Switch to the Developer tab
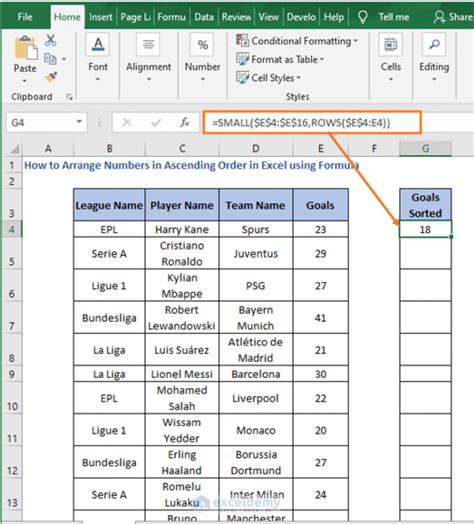474x524 pixels. coord(301,17)
